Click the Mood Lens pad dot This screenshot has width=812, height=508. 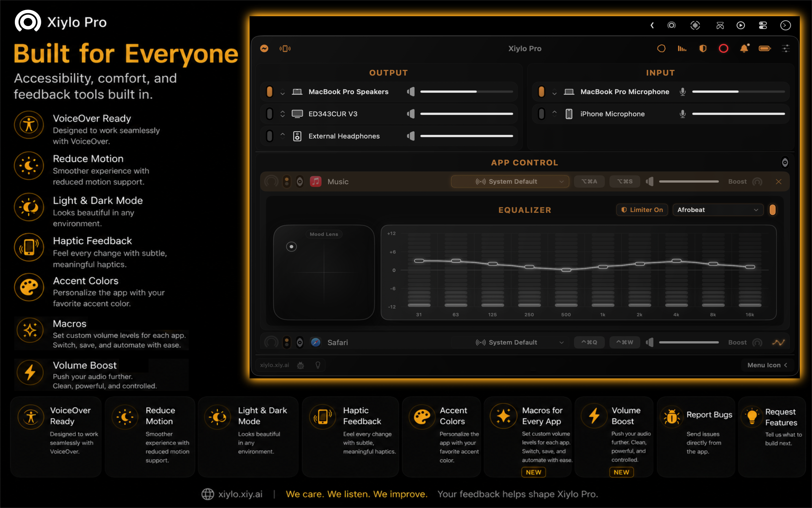click(x=291, y=247)
